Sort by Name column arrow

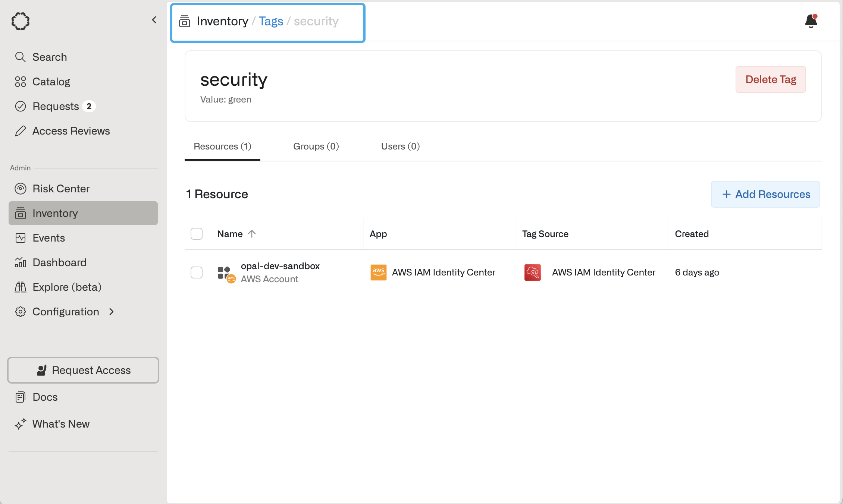pyautogui.click(x=252, y=234)
